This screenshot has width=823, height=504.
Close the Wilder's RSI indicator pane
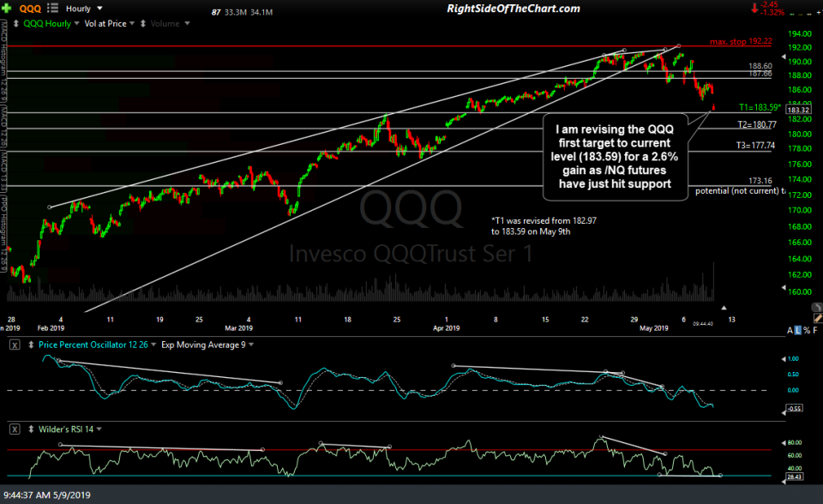click(x=15, y=427)
